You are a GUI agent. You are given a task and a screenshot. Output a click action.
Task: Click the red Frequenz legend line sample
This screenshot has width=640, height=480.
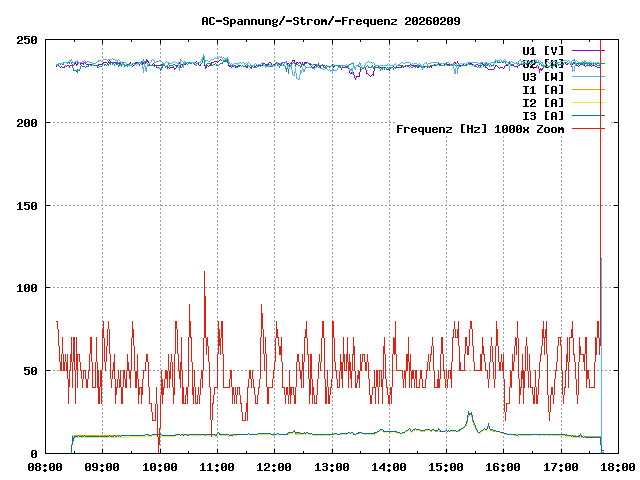click(588, 128)
